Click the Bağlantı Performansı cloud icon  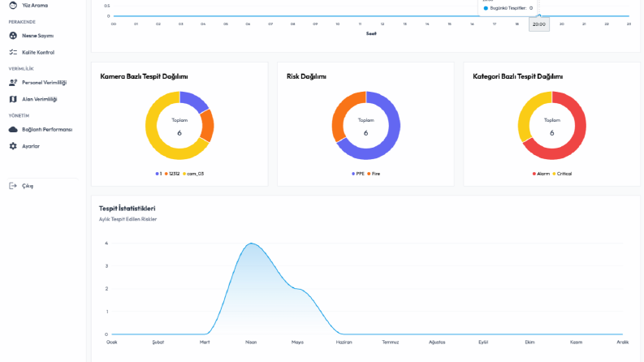pyautogui.click(x=13, y=129)
